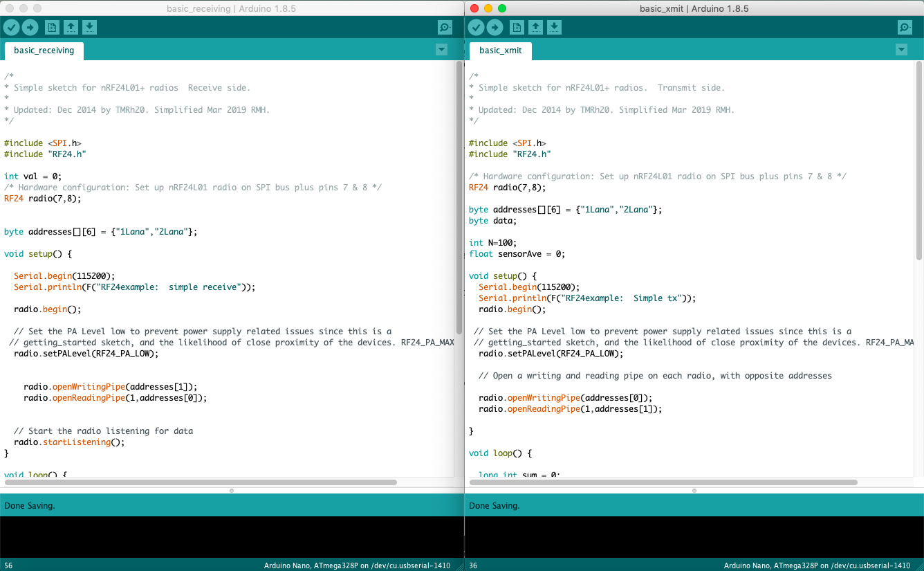Screen dimensions: 924x571
Task: Click 'Simple tx' println line in basic_xmit
Action: pos(587,298)
